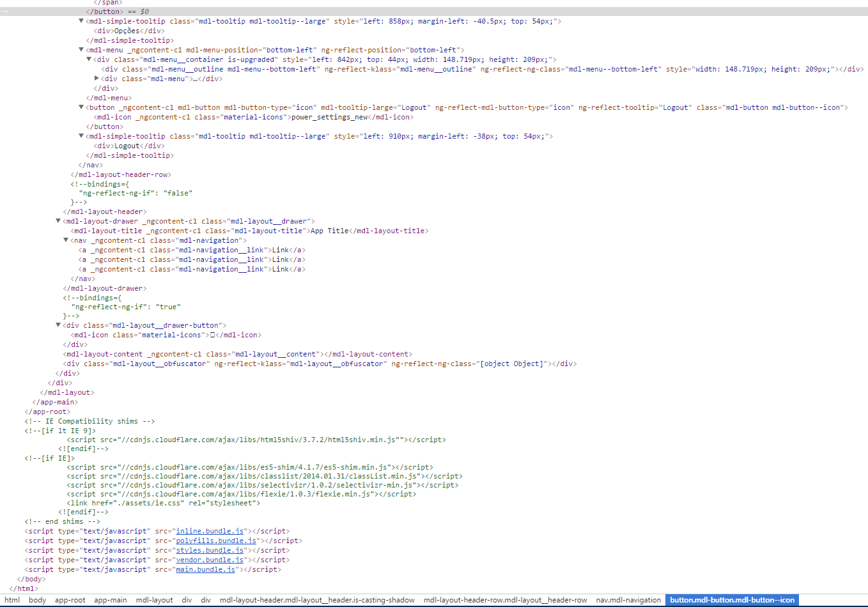Click the [if IE] conditional comment line
The height and width of the screenshot is (607, 868).
pos(49,458)
